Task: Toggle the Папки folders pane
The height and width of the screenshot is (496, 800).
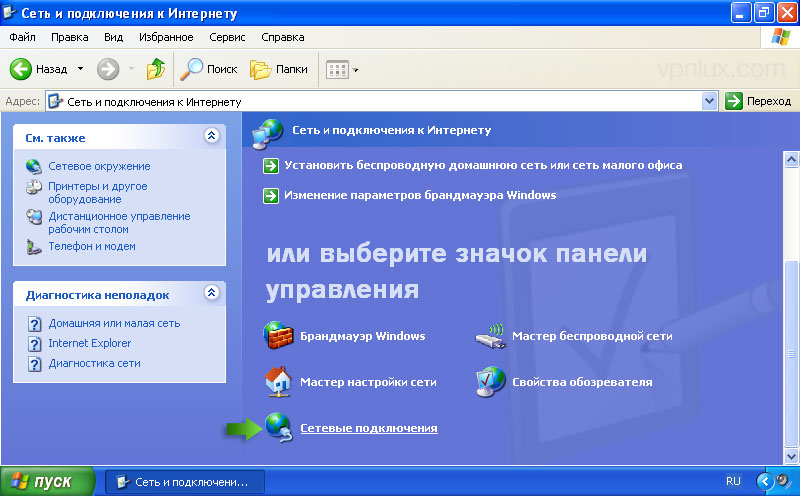Action: point(279,69)
